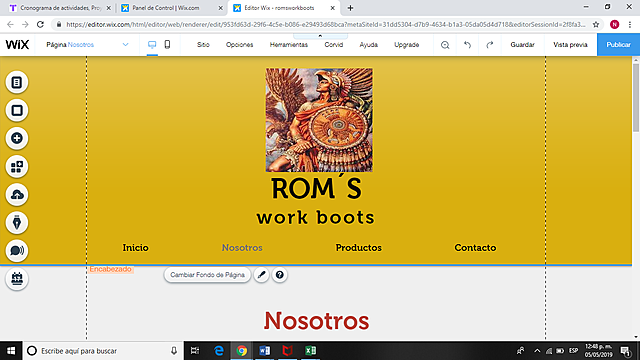Open the Sitio menu

pos(203,44)
